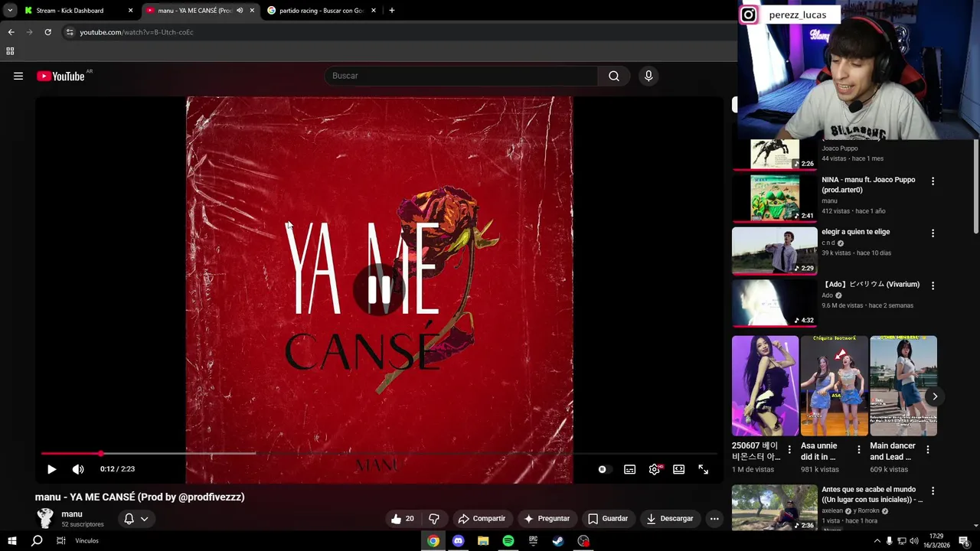Open player settings gear
Screen dimensions: 980x551
(655, 469)
